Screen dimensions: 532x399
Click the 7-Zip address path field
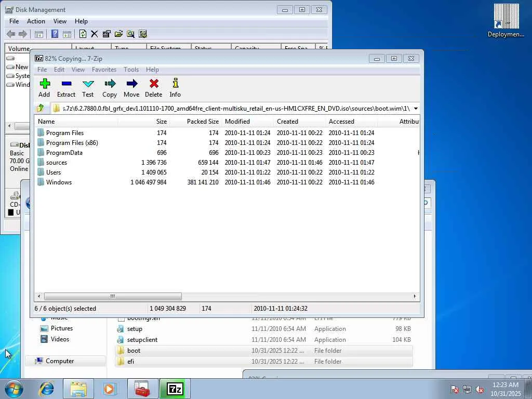pos(231,109)
